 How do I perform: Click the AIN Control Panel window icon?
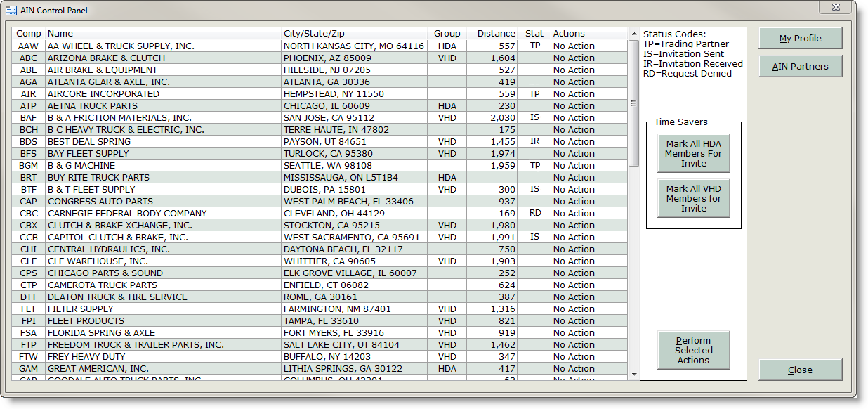[x=11, y=11]
